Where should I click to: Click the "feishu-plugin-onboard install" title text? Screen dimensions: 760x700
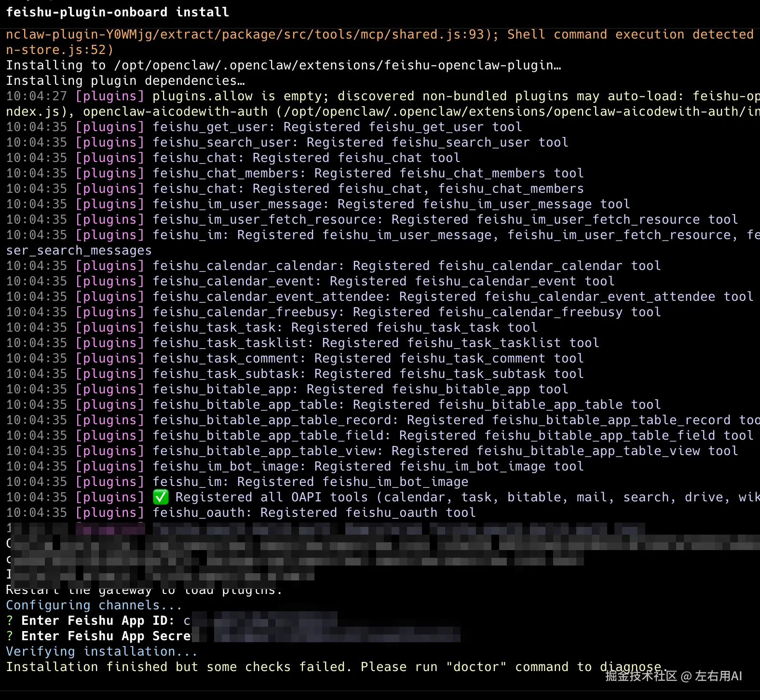tap(118, 12)
